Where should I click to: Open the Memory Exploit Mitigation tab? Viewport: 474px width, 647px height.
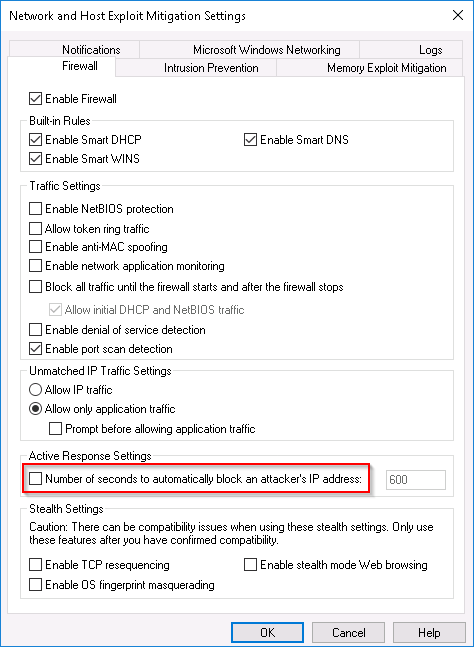370,68
